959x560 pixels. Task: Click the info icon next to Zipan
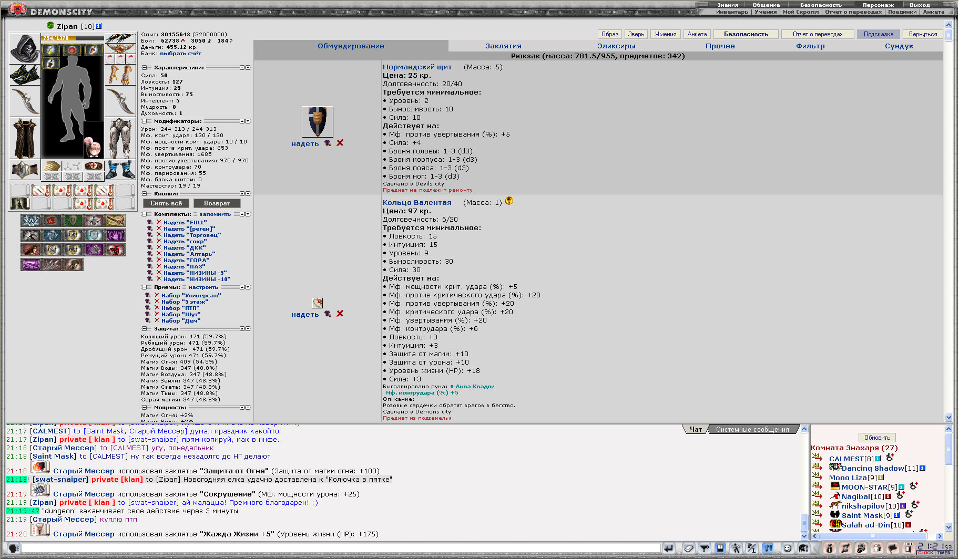[x=98, y=26]
